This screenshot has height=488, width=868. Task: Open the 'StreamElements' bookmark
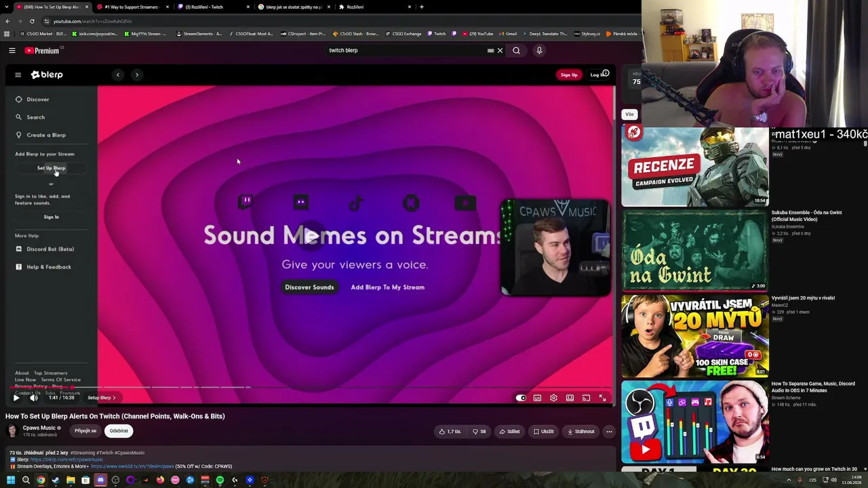[x=199, y=34]
